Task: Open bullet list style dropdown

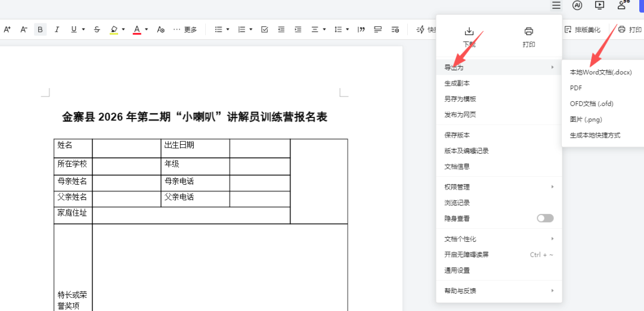Action: [x=228, y=30]
